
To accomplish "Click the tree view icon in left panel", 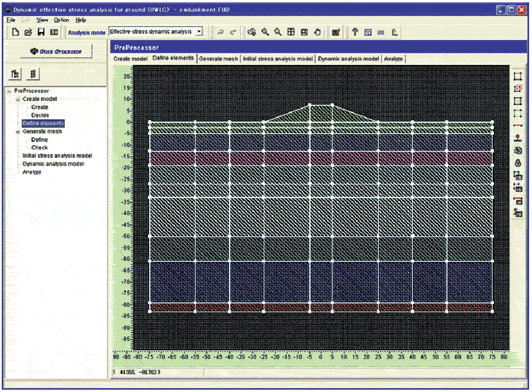I will pyautogui.click(x=15, y=74).
